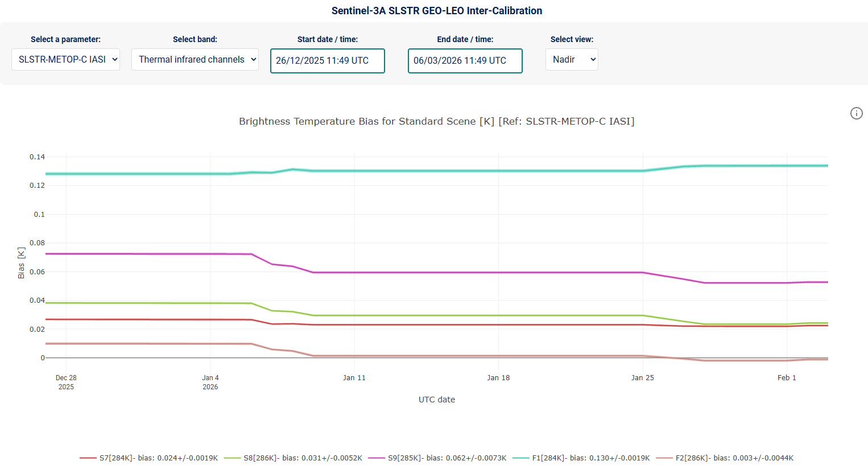Expand the Select band dropdown
Image resolution: width=868 pixels, height=465 pixels.
point(195,59)
